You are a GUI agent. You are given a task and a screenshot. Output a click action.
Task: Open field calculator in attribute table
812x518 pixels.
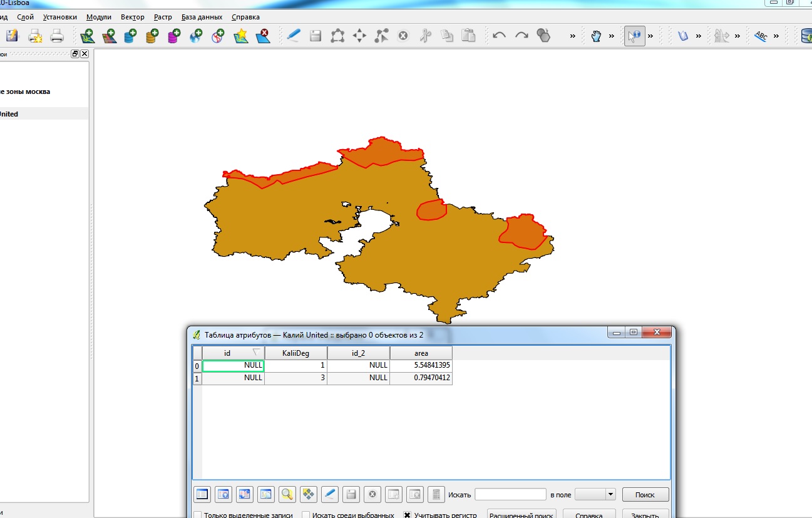point(436,494)
